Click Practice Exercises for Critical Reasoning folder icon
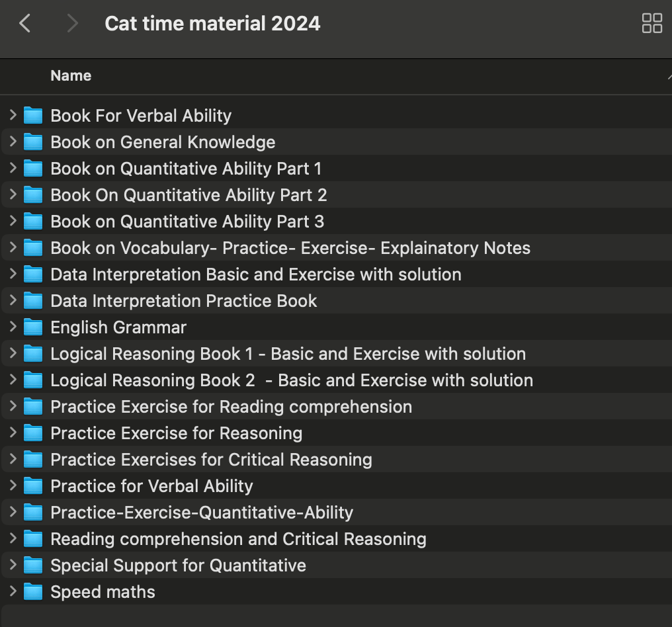This screenshot has width=672, height=627. click(33, 460)
